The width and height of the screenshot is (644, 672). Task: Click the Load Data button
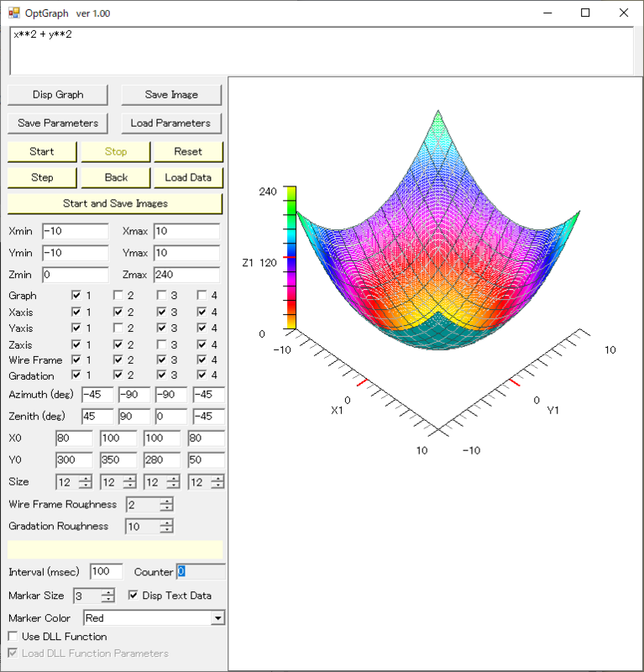(188, 178)
